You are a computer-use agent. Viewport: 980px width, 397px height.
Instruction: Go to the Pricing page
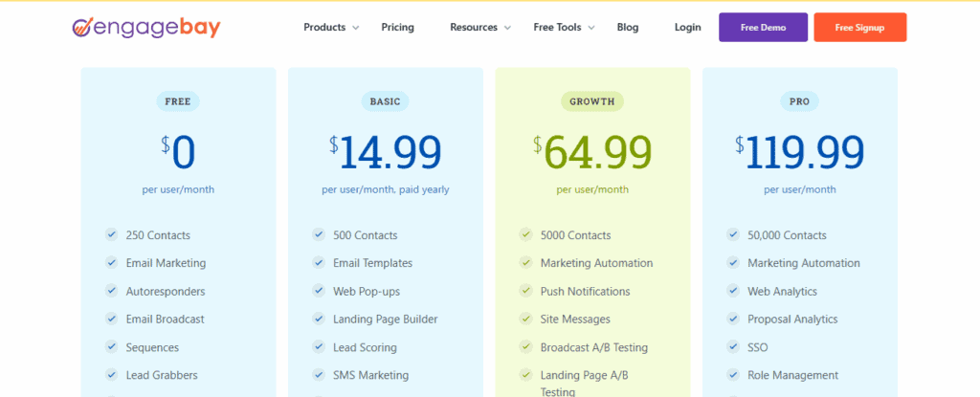397,27
